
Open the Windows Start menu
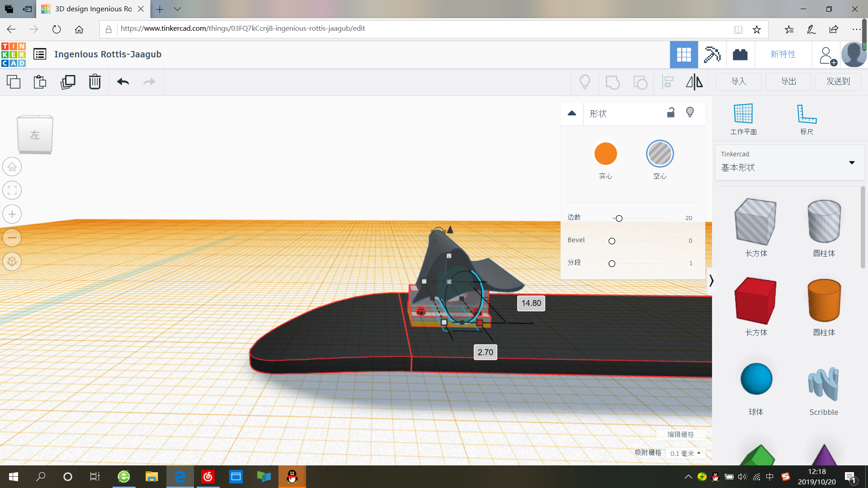pos(14,477)
